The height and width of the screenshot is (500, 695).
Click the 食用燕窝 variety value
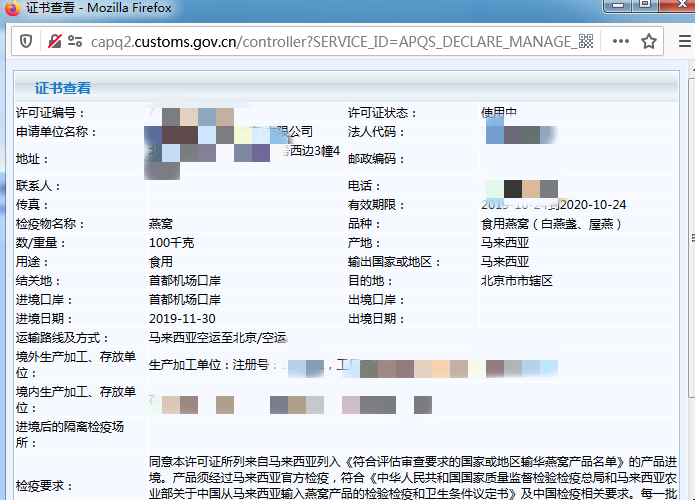550,224
